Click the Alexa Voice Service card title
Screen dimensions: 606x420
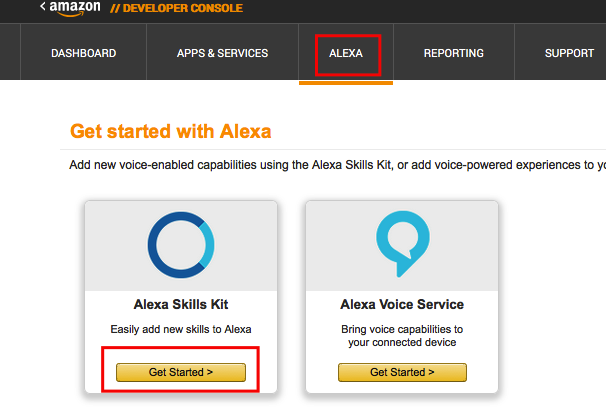coord(402,304)
